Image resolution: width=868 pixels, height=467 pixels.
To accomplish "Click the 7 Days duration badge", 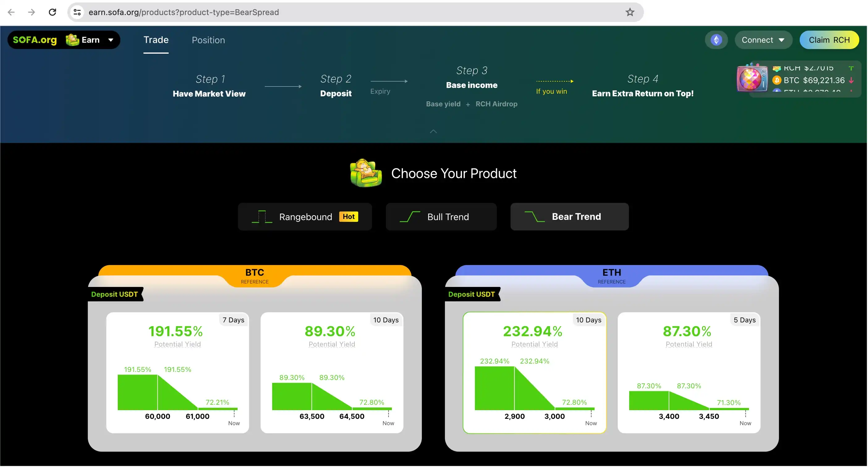I will pyautogui.click(x=234, y=320).
